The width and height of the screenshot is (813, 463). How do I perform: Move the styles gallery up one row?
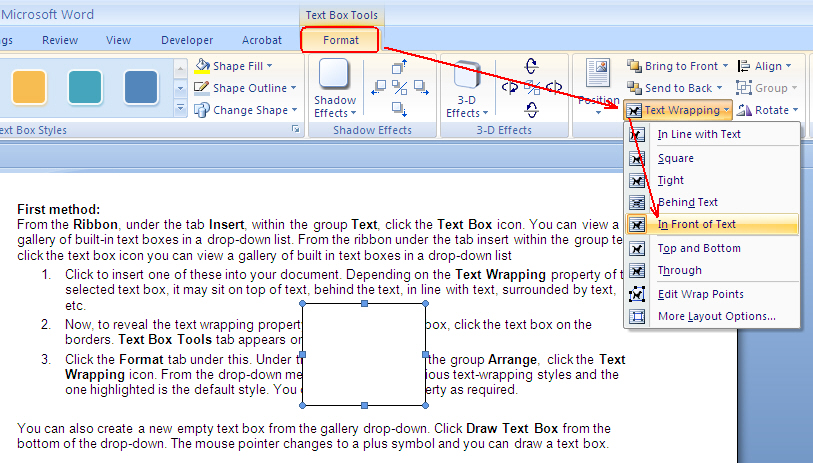tap(180, 68)
